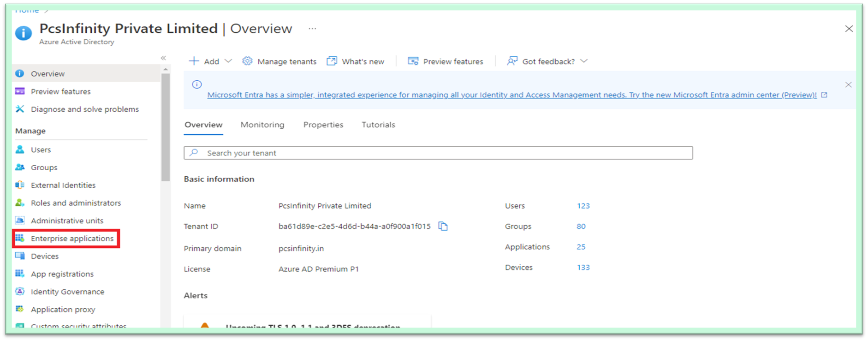Click the Preview features sidebar icon
This screenshot has height=341, width=868.
(20, 91)
